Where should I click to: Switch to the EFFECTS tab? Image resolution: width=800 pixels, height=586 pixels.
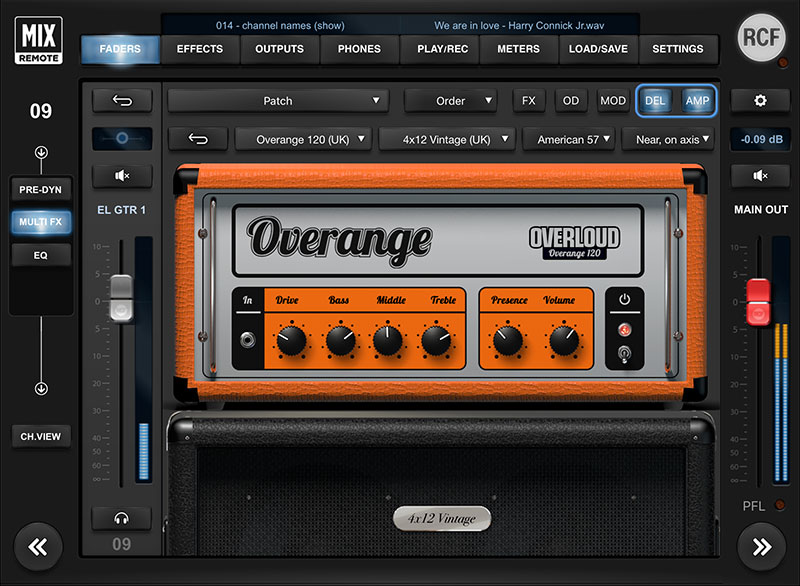pos(202,48)
